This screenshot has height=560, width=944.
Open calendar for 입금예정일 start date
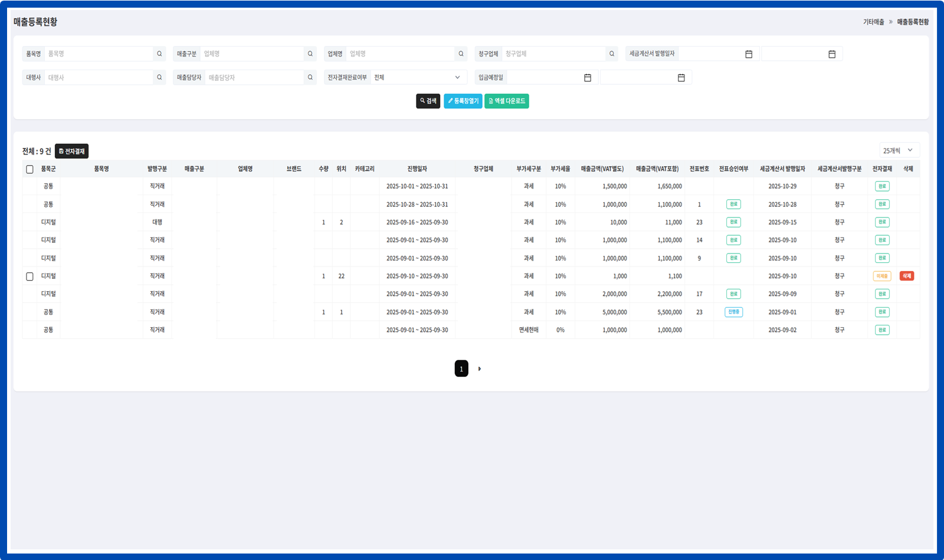(588, 78)
